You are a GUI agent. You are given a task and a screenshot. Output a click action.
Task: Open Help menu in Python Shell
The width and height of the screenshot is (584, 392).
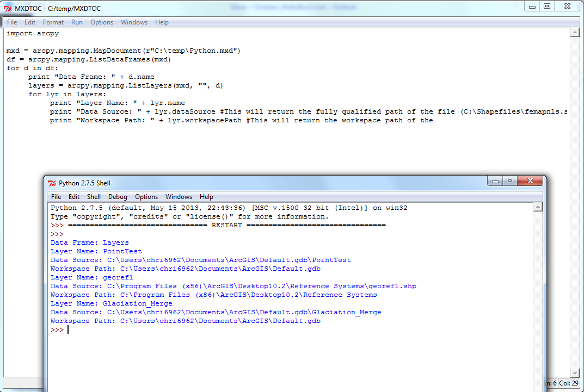tap(206, 197)
